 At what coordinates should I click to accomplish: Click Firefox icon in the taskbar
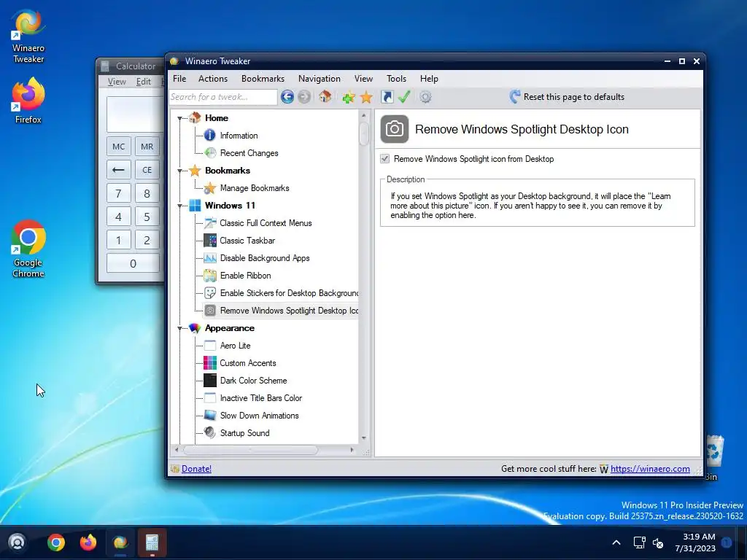88,542
